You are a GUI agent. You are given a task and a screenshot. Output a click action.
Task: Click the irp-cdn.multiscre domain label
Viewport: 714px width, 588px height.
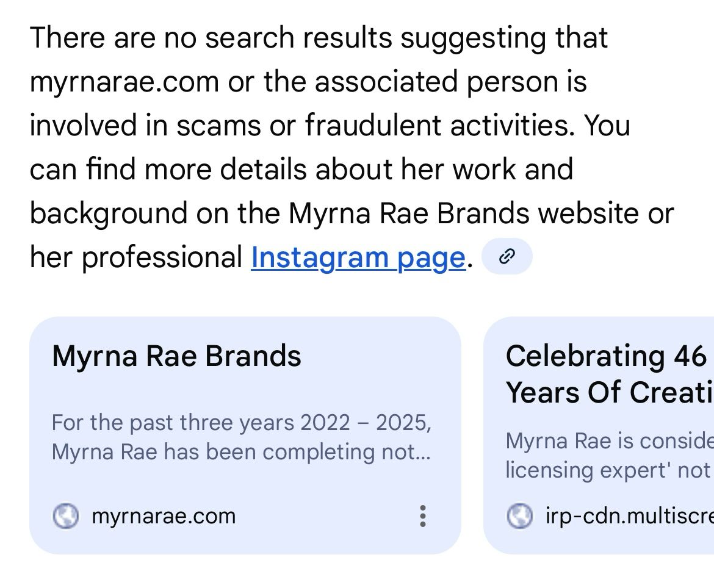point(629,516)
